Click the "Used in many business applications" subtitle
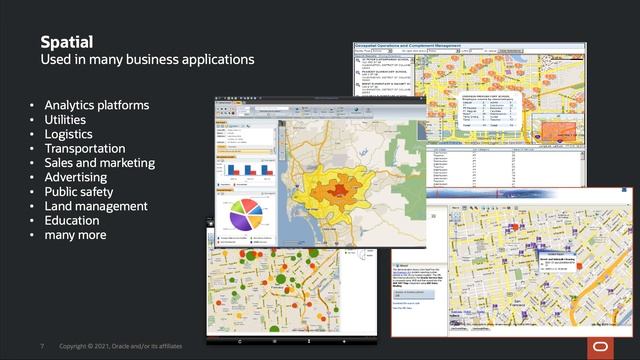Image resolution: width=640 pixels, height=360 pixels. (x=147, y=60)
